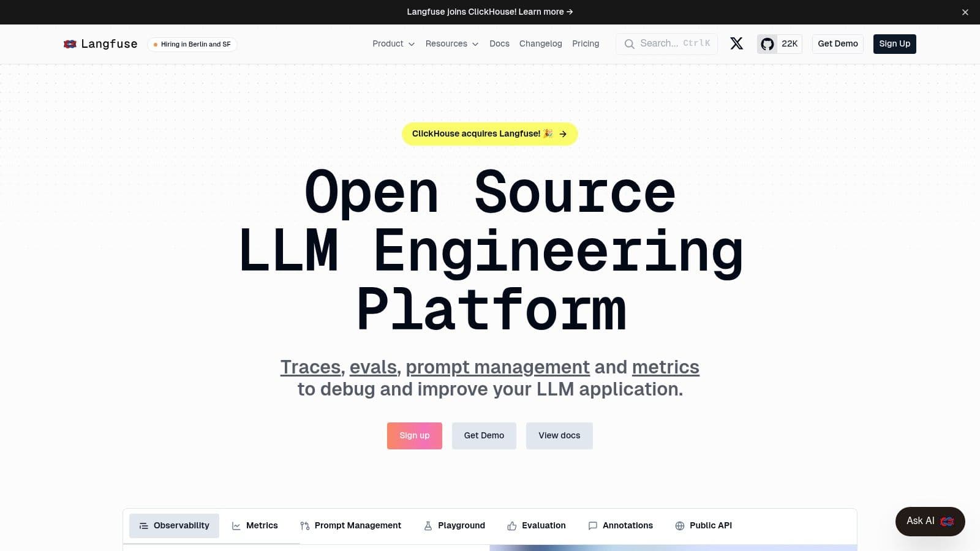Open the Langfuse GitHub repo via GitHub icon
The height and width of the screenshot is (551, 980).
[x=767, y=43]
